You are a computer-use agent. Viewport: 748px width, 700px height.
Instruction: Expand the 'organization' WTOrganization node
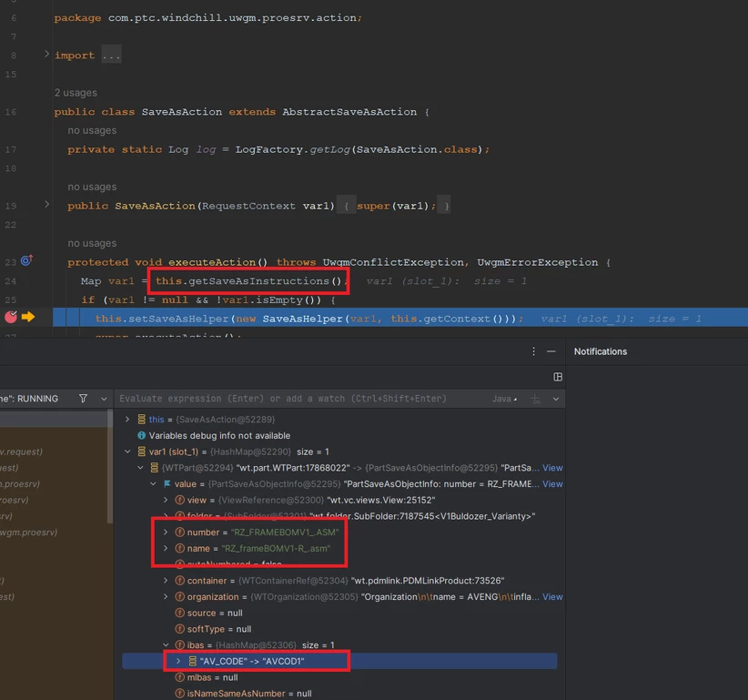(166, 596)
